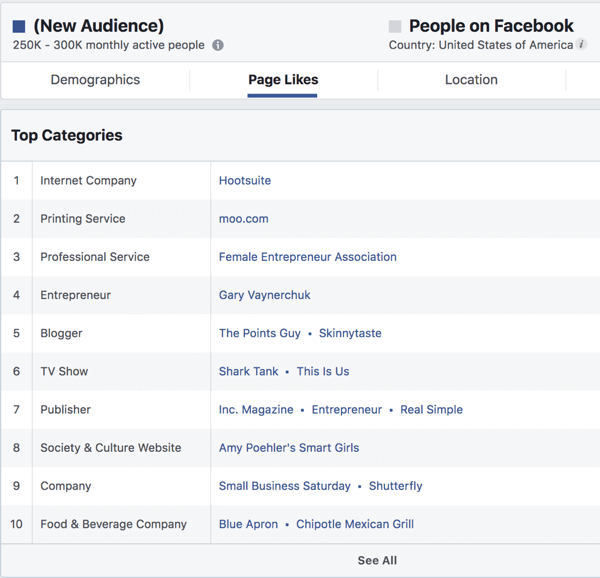Open the Blue Apron link
This screenshot has height=578, width=600.
click(248, 524)
